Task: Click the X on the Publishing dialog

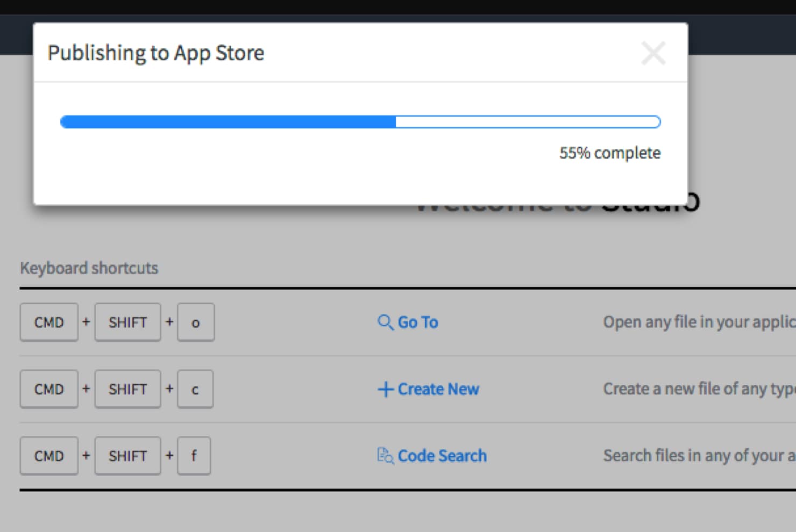Action: [653, 53]
